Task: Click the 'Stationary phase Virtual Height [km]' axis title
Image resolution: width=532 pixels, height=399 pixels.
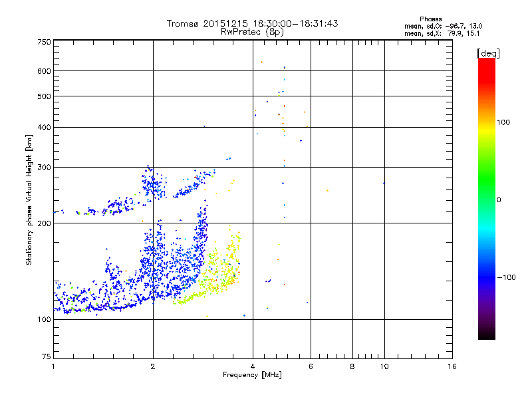Action: click(x=29, y=199)
